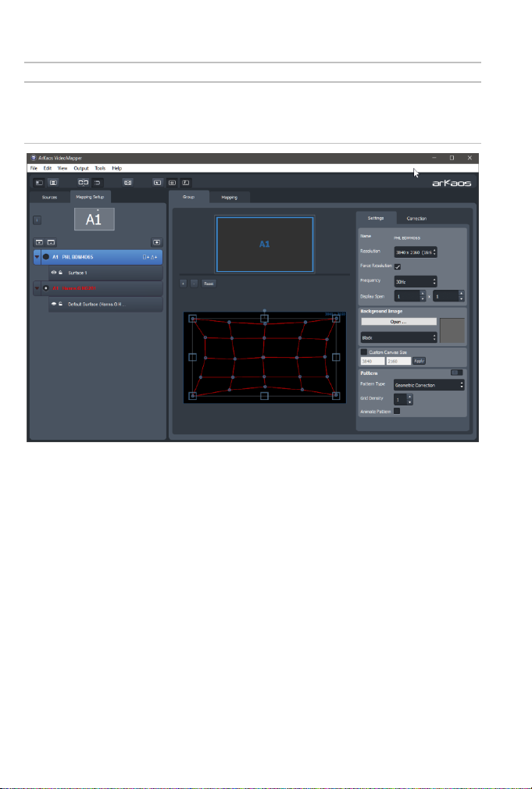The image size is (532, 789).
Task: Add a rectangle surface to A1 PHL BDM4065
Action: point(146,257)
